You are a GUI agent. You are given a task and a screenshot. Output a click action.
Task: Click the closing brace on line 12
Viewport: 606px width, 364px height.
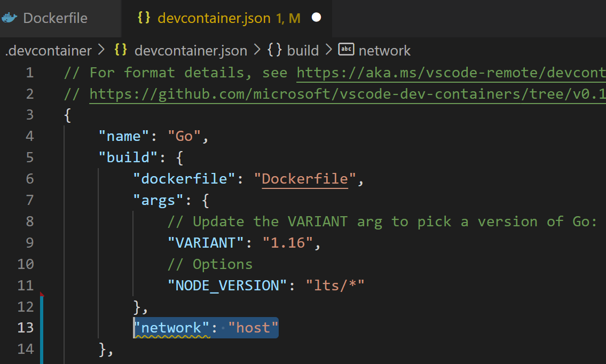(137, 307)
